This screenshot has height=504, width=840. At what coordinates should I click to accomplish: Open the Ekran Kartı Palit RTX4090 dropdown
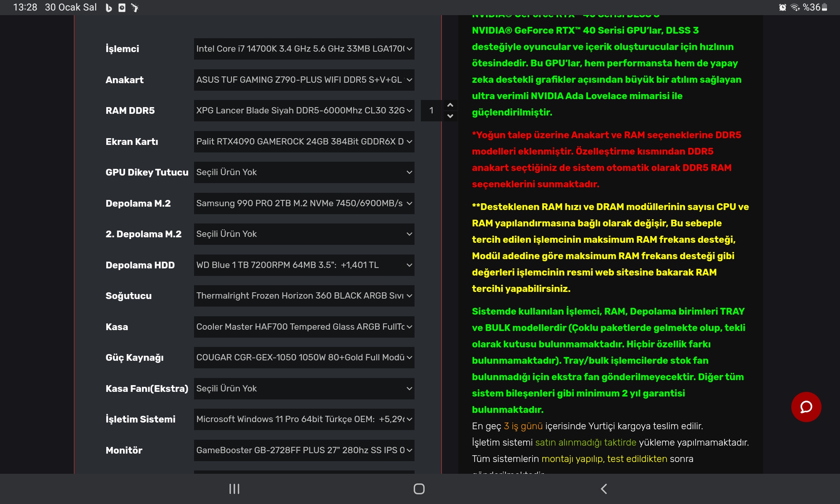(x=304, y=142)
